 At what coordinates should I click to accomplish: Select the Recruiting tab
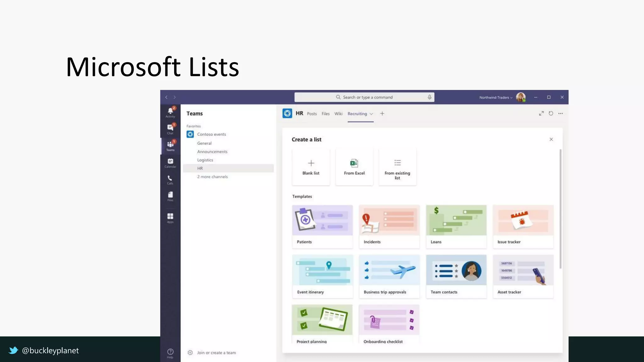point(357,114)
